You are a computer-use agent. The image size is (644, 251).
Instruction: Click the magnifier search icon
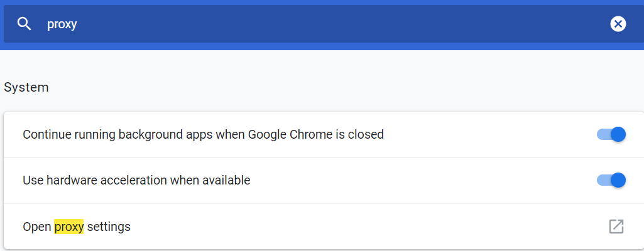[x=25, y=24]
